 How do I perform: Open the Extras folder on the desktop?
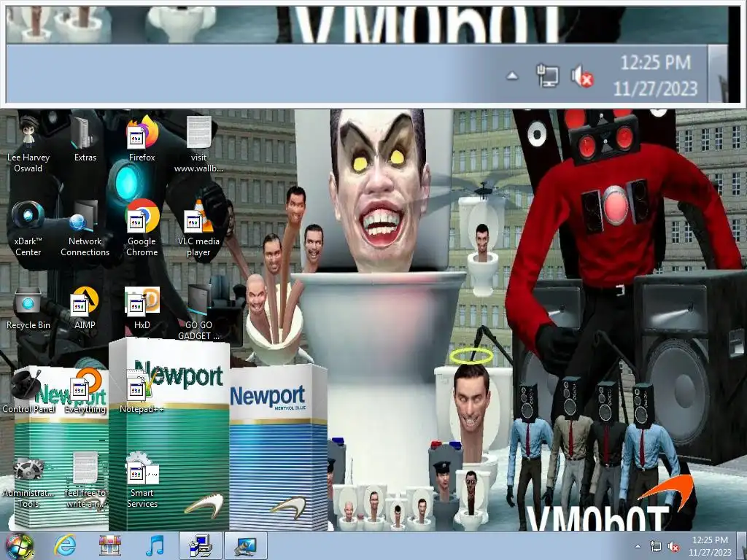85,139
